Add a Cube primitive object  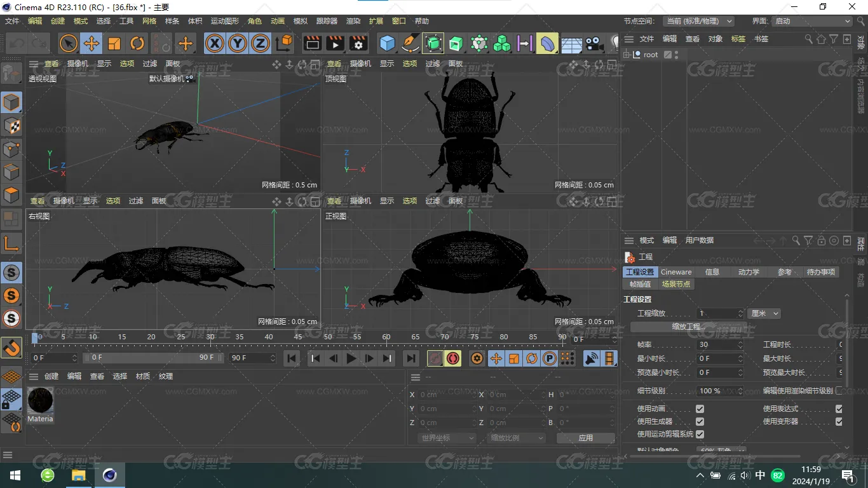387,43
